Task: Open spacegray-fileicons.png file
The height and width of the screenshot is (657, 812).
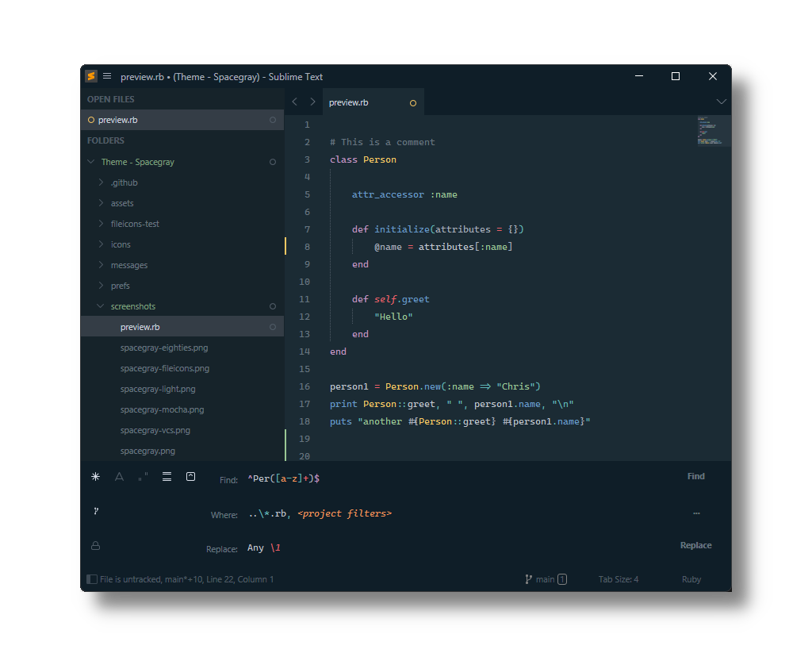Action: click(165, 368)
